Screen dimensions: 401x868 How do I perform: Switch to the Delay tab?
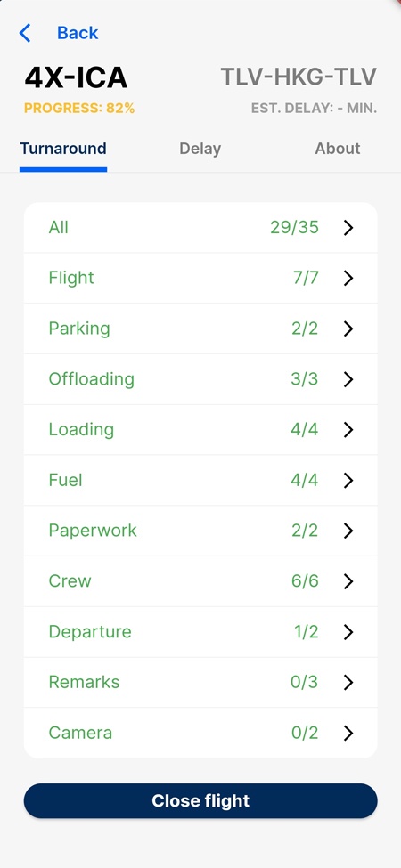click(x=200, y=149)
